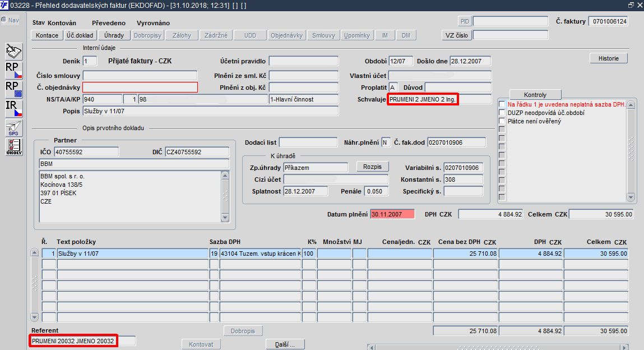Viewport: 644px width, 350px height.
Task: Open the Kontace tab button
Action: pos(47,35)
